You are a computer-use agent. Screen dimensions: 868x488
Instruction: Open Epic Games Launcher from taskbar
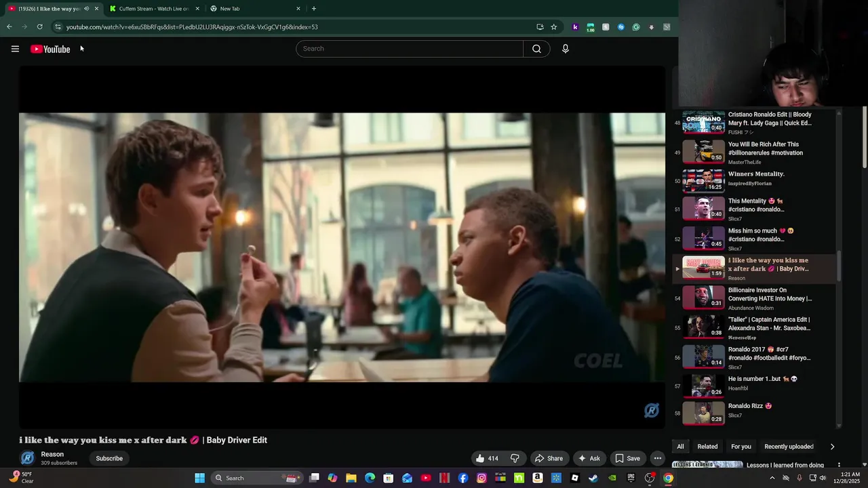[631, 478]
